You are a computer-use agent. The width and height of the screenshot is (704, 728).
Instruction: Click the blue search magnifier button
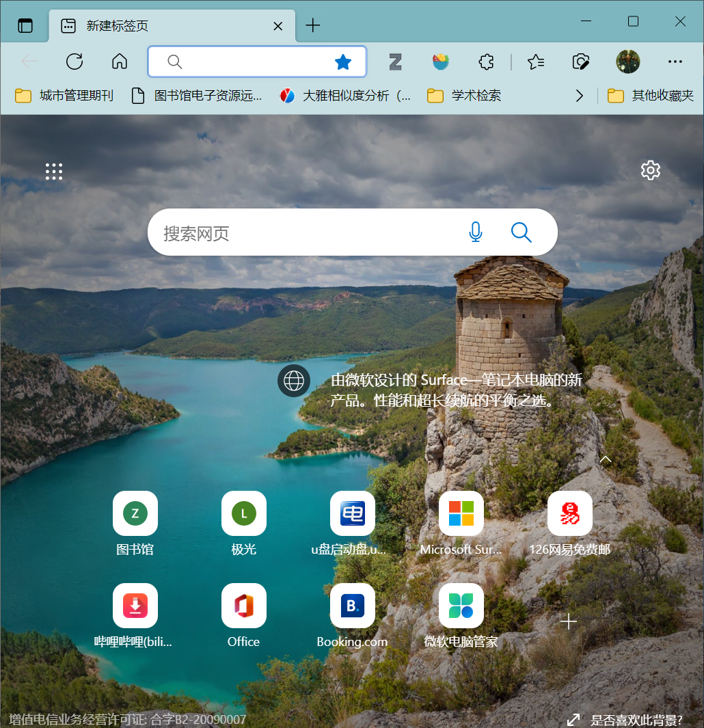tap(521, 232)
